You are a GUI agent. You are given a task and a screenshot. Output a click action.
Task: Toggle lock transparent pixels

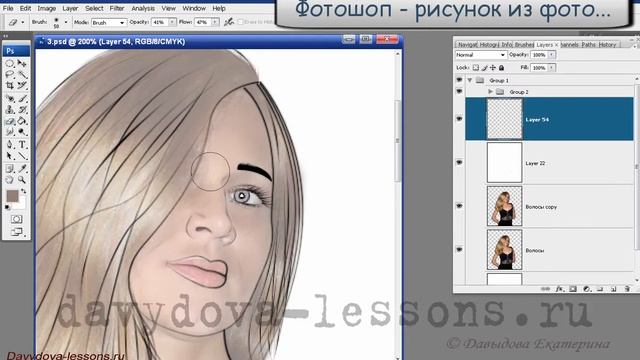tap(476, 68)
